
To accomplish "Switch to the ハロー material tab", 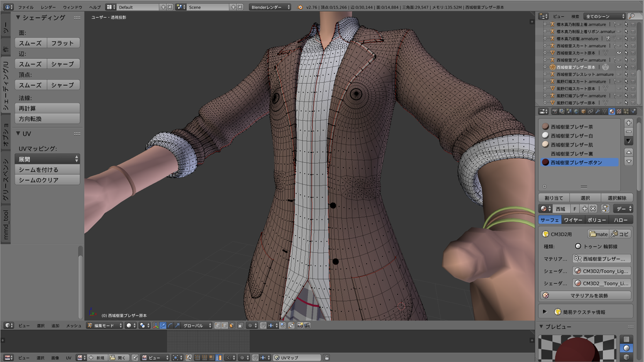I will tap(620, 220).
